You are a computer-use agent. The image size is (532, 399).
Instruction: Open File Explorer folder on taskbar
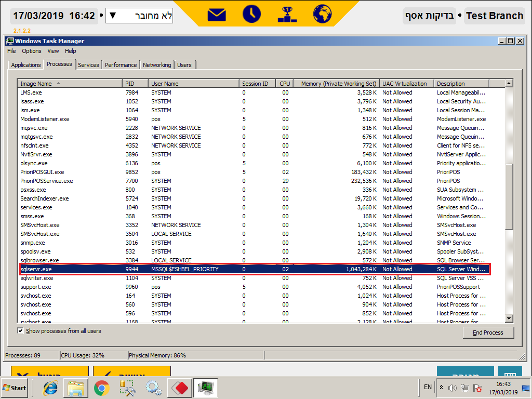(x=76, y=388)
